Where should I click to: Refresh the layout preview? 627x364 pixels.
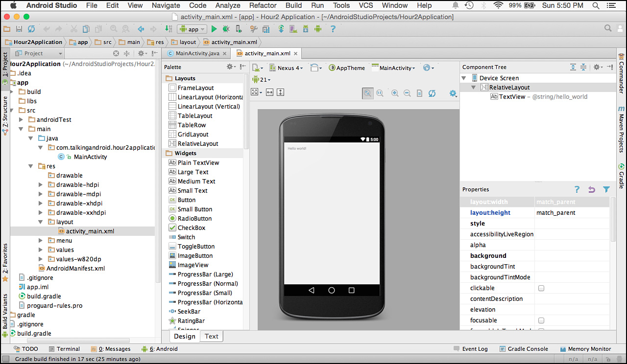[432, 92]
